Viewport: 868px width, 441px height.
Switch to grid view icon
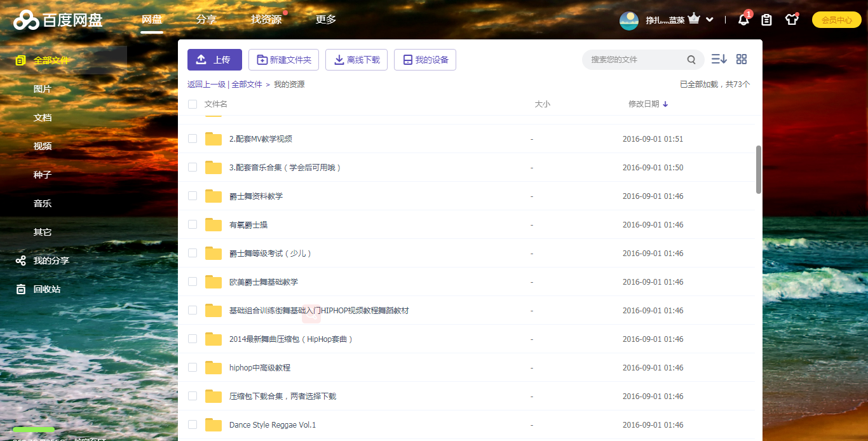point(742,59)
